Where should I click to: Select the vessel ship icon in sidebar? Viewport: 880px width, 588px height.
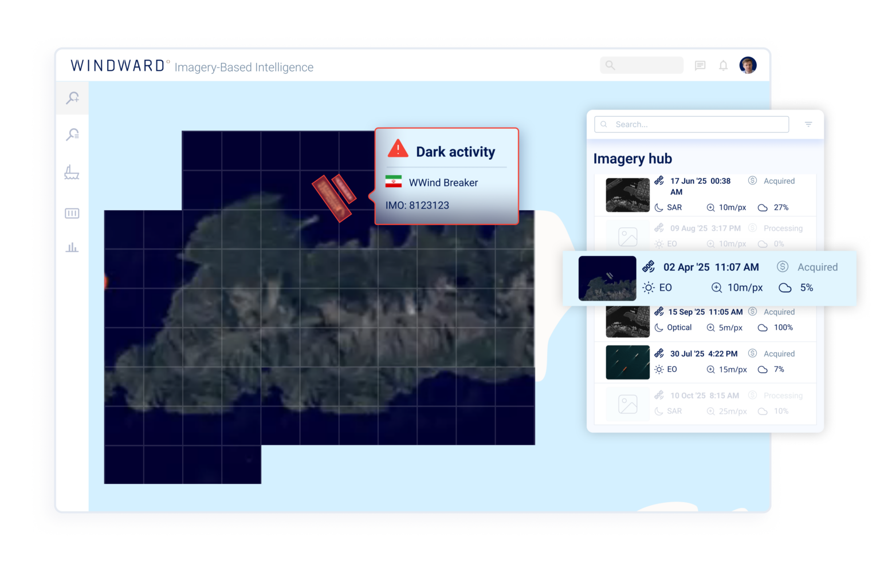[72, 173]
